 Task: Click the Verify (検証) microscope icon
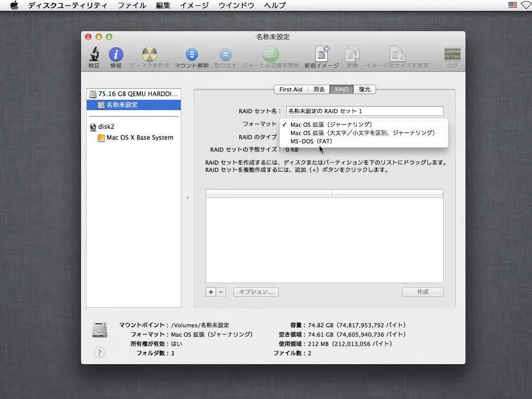[x=95, y=54]
